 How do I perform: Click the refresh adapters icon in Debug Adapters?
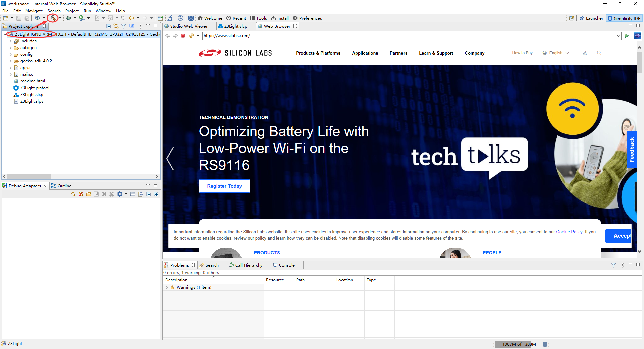coord(73,194)
